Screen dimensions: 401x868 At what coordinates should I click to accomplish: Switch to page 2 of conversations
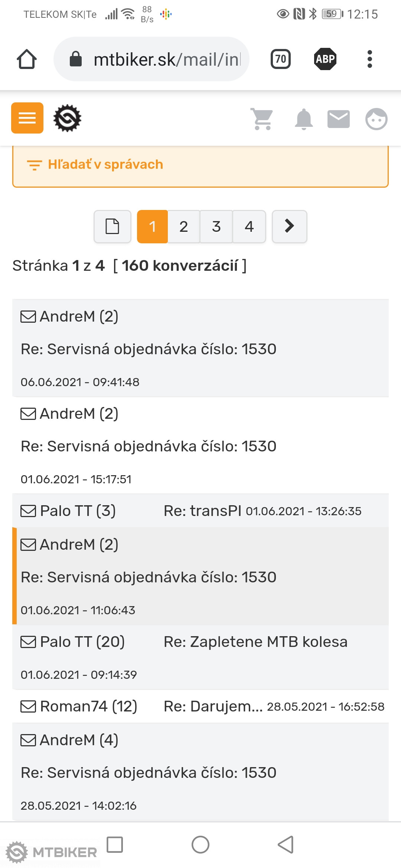(x=184, y=226)
